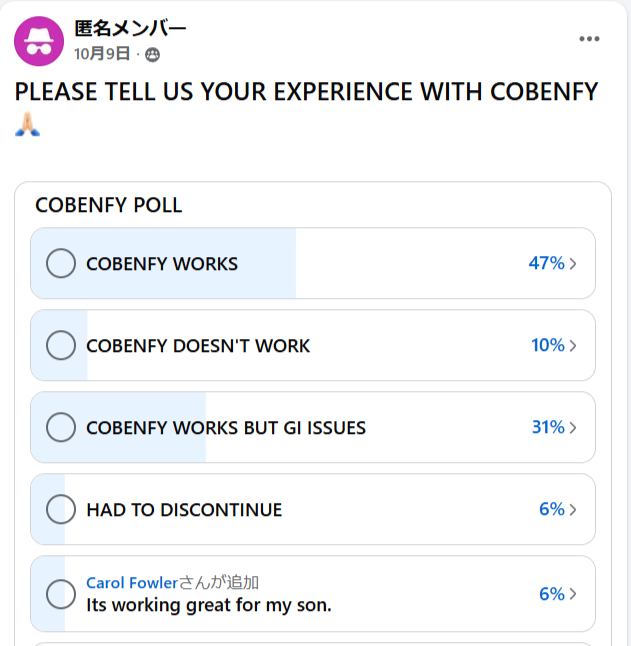Expand voters for Carol Fowler's added option
The height and width of the screenshot is (646, 631).
coord(573,594)
